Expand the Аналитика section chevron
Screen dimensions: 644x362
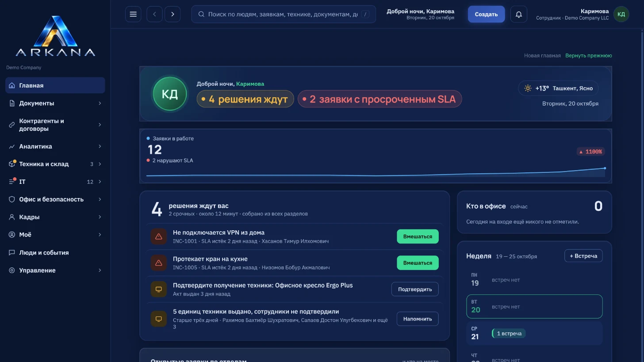[x=100, y=146]
